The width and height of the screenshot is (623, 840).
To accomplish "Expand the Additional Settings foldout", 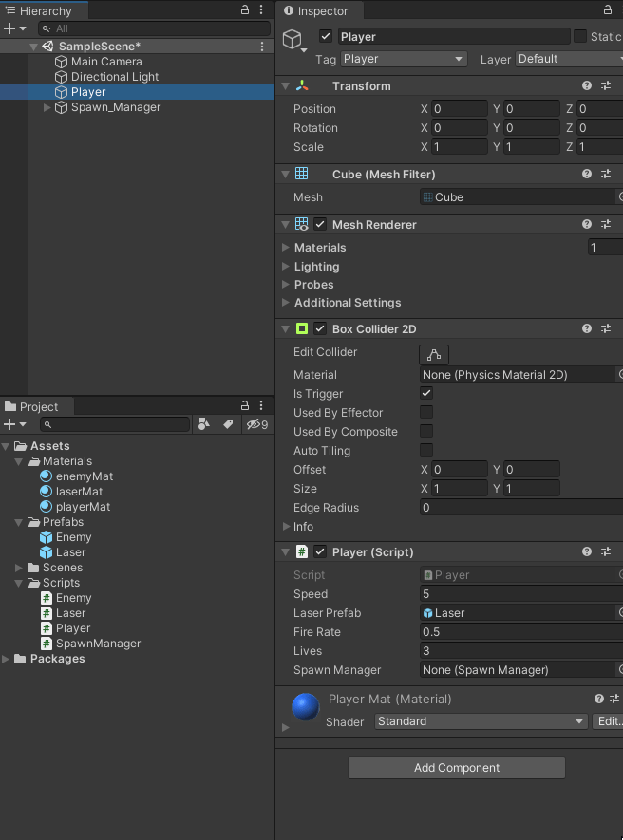I will pyautogui.click(x=286, y=303).
